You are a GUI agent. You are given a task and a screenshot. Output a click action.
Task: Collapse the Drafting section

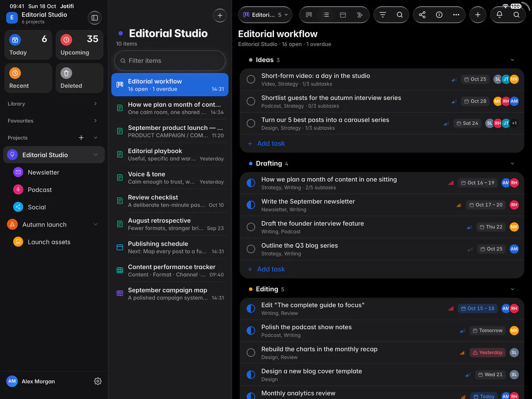click(x=512, y=164)
